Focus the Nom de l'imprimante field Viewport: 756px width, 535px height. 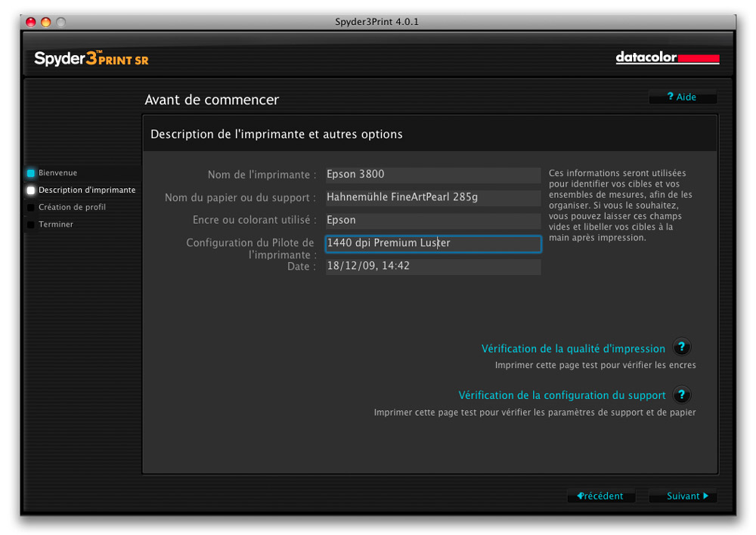click(433, 175)
